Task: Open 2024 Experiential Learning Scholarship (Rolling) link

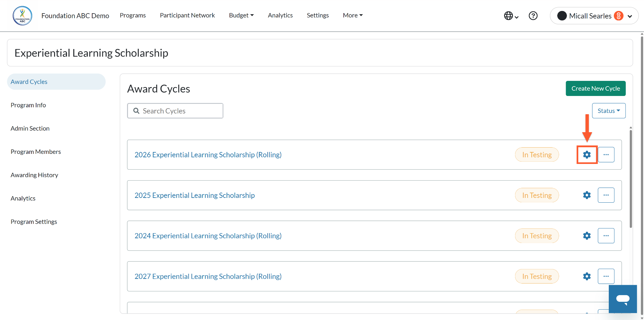Action: pyautogui.click(x=208, y=236)
